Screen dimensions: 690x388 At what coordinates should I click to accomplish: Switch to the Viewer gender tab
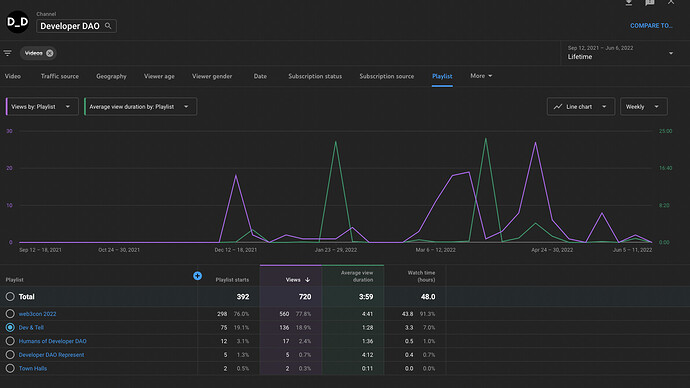click(x=212, y=76)
